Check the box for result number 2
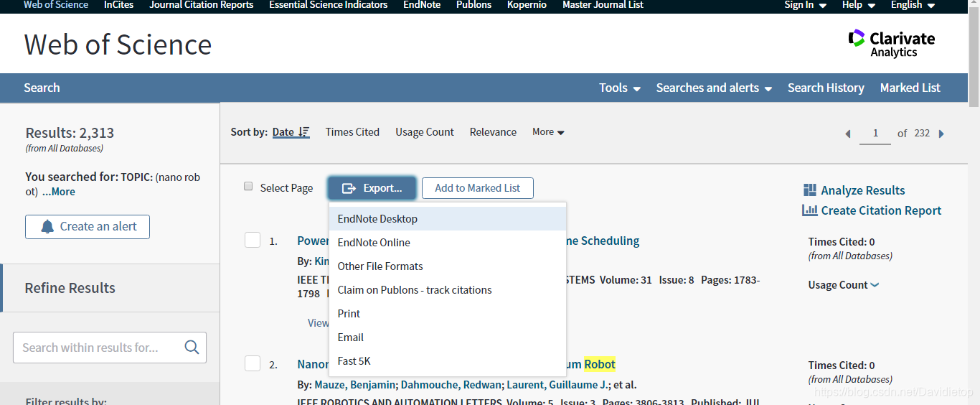980x405 pixels. 253,363
